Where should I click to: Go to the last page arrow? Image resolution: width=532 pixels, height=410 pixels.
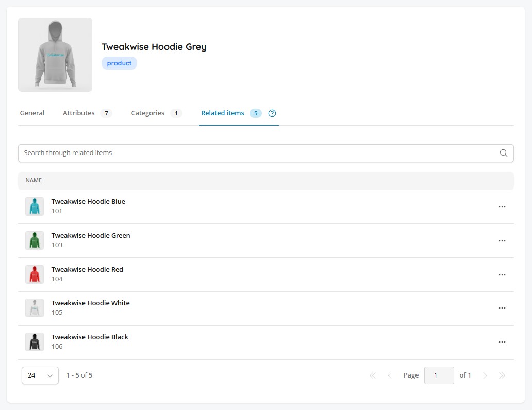[502, 375]
